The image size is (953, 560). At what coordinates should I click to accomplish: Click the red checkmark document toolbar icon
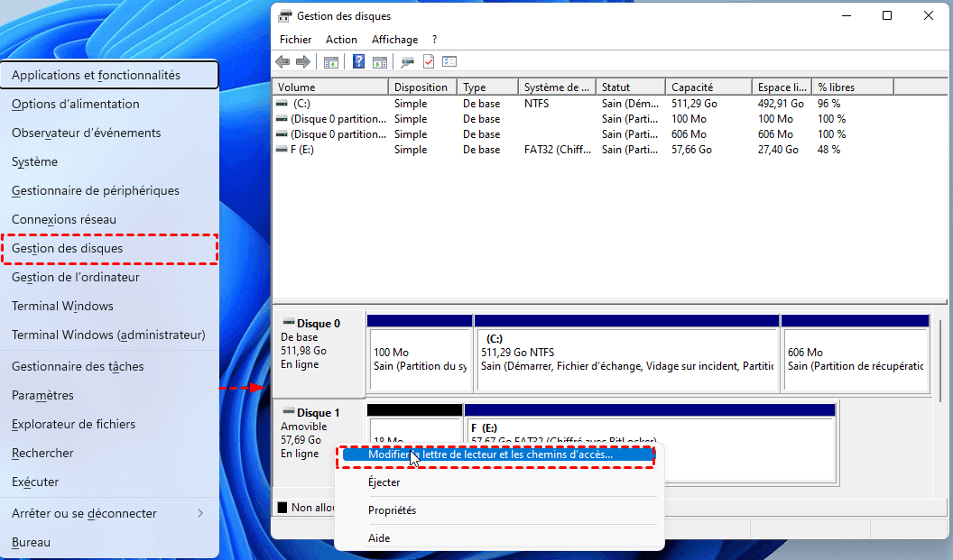pyautogui.click(x=429, y=61)
